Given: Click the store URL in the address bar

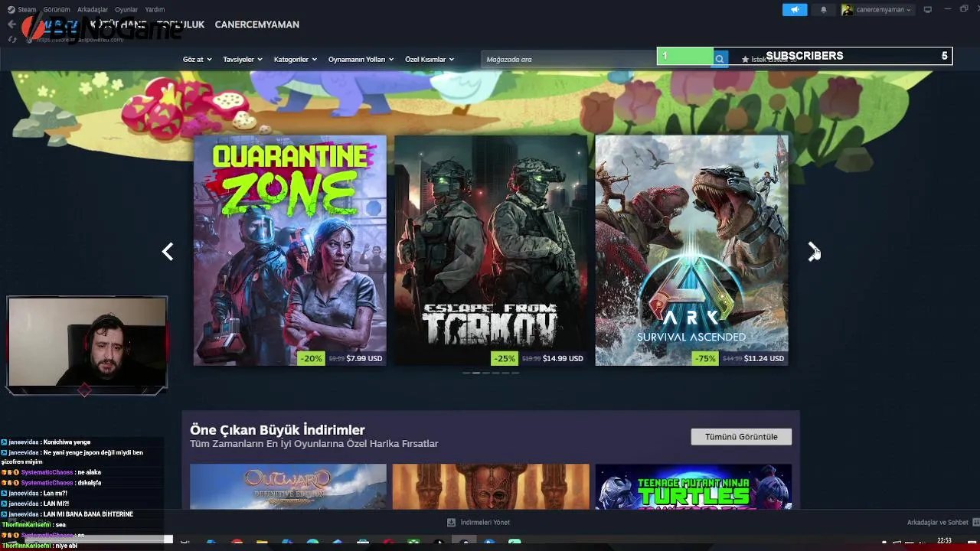Looking at the screenshot, I should (x=80, y=39).
